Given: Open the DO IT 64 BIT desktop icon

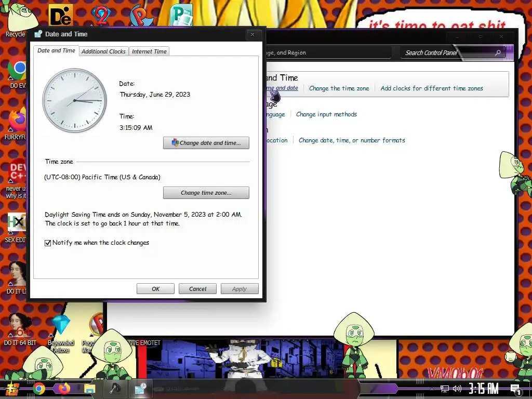Looking at the screenshot, I should [20, 329].
